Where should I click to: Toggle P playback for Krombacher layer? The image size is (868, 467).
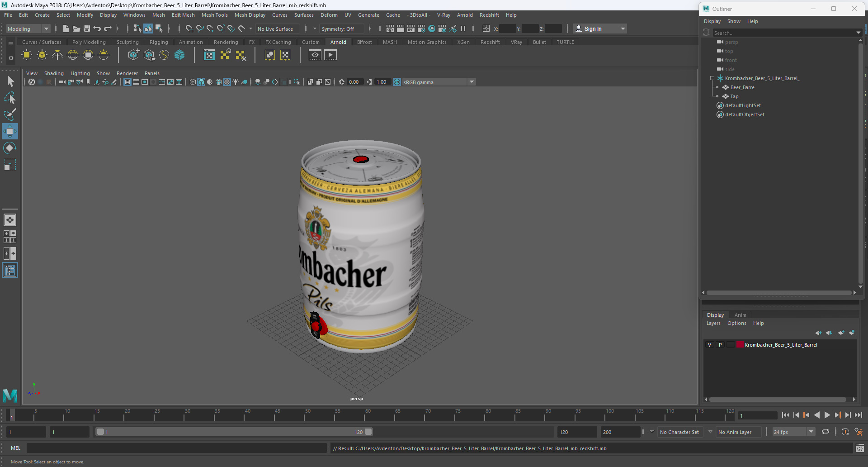[720, 345]
